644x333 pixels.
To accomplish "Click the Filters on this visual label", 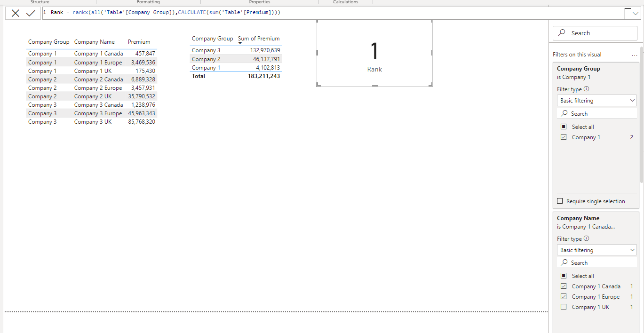I will tap(577, 55).
